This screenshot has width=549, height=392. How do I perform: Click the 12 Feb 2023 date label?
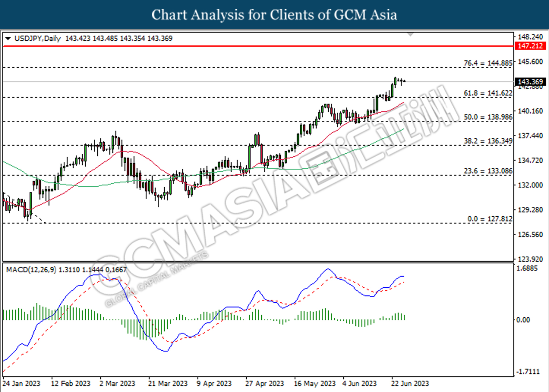71,384
